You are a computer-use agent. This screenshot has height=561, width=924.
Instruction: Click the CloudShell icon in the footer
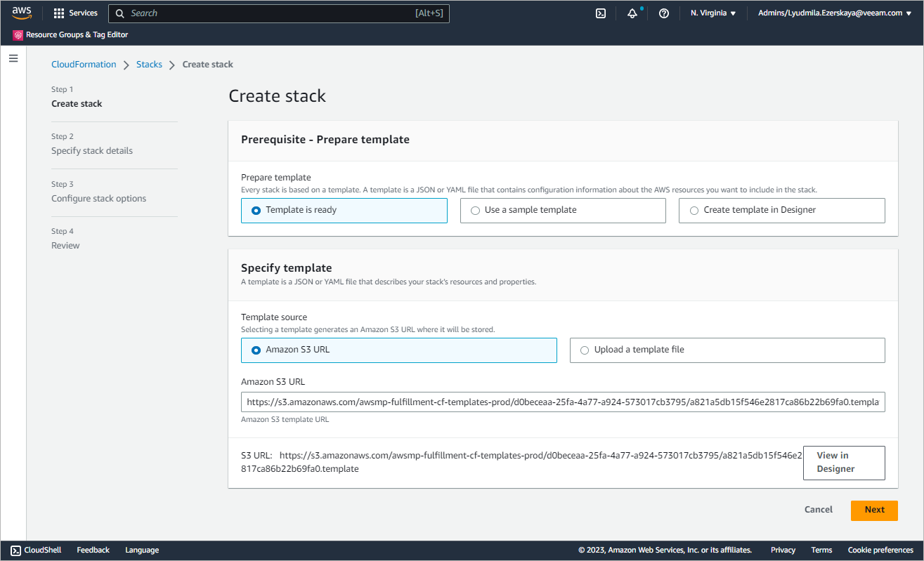(15, 550)
